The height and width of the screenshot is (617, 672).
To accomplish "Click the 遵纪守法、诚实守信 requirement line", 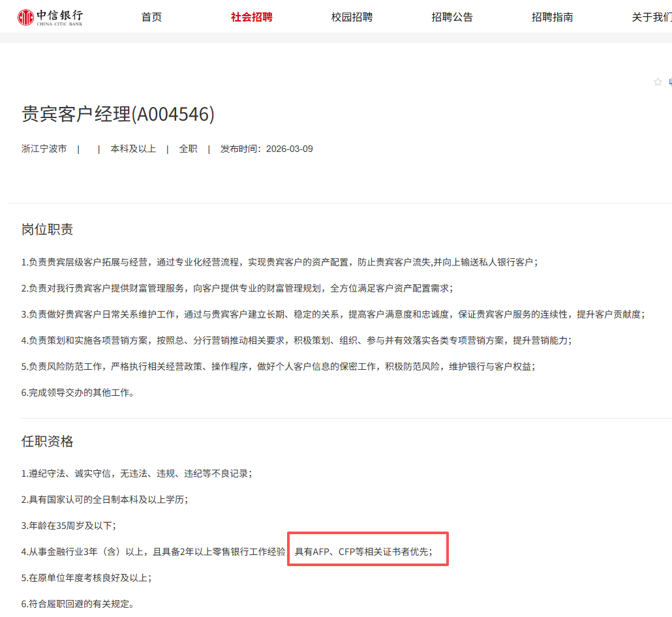I will (136, 474).
